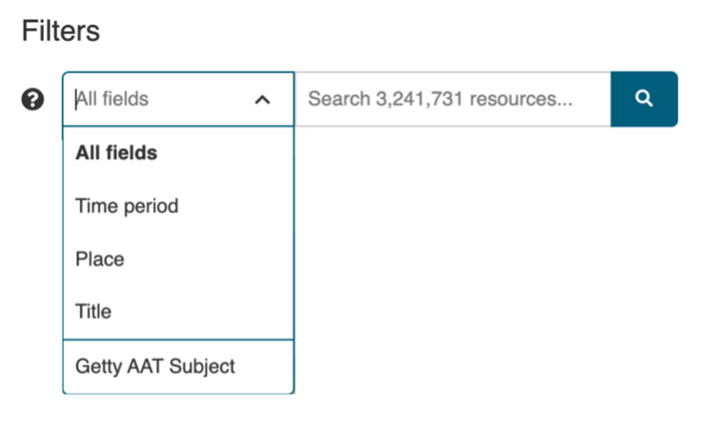Click the resources search text box
The height and width of the screenshot is (430, 708).
click(452, 99)
